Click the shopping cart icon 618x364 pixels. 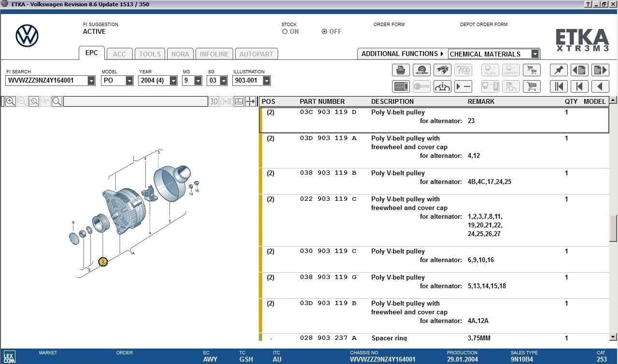(x=532, y=86)
